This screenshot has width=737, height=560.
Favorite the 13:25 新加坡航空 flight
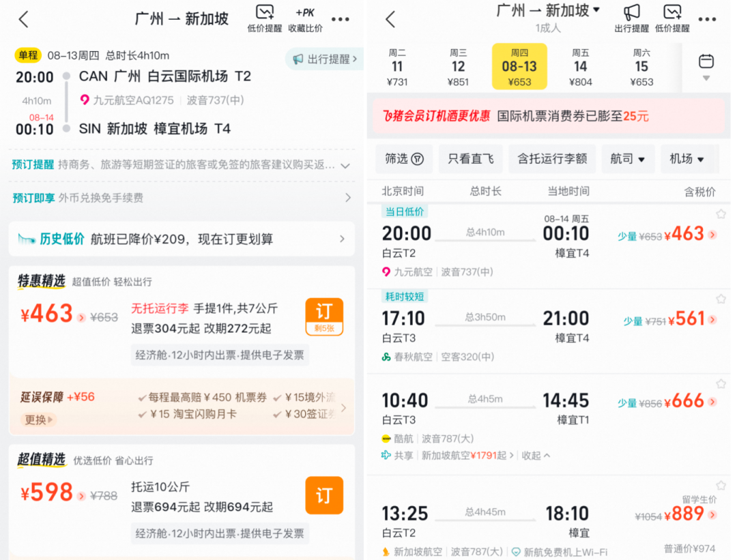[721, 485]
